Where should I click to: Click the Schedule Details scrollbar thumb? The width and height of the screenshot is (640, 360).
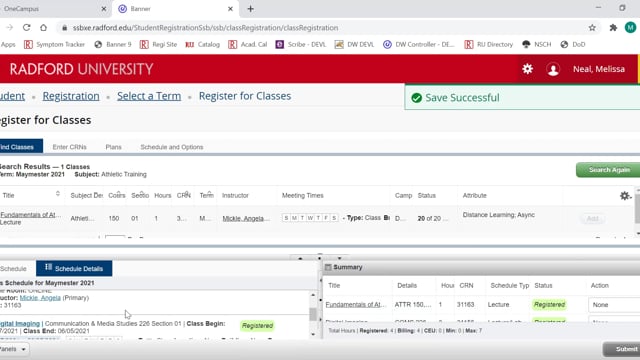[313, 314]
